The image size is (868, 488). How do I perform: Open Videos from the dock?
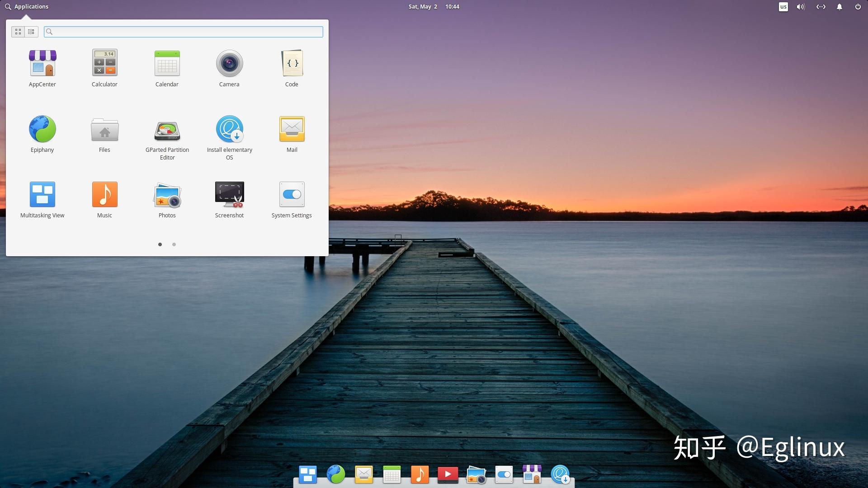point(448,474)
